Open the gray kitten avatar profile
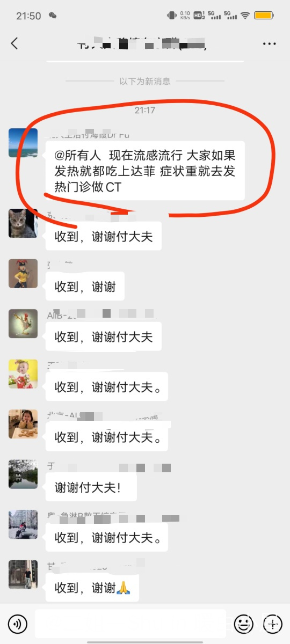 click(23, 223)
